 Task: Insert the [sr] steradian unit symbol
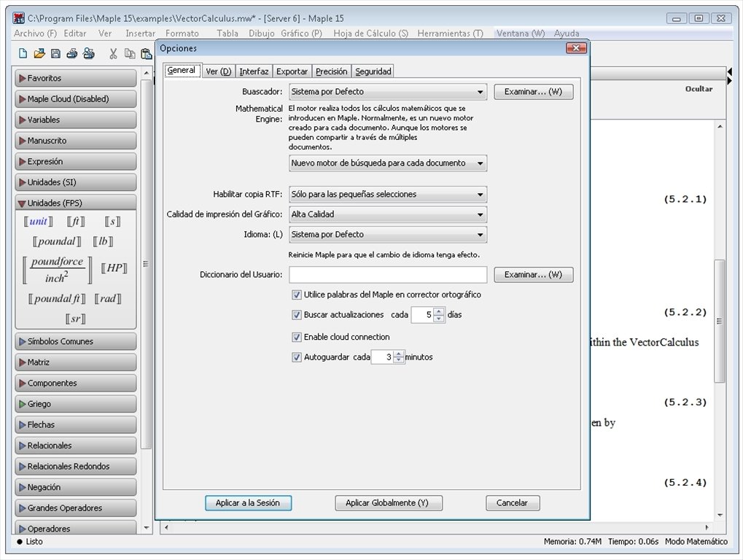[75, 319]
